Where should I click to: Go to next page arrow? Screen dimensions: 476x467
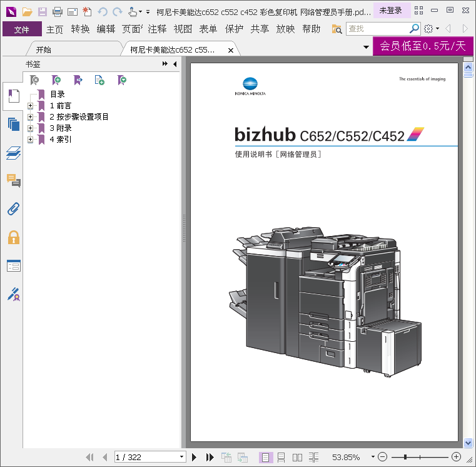(194, 457)
